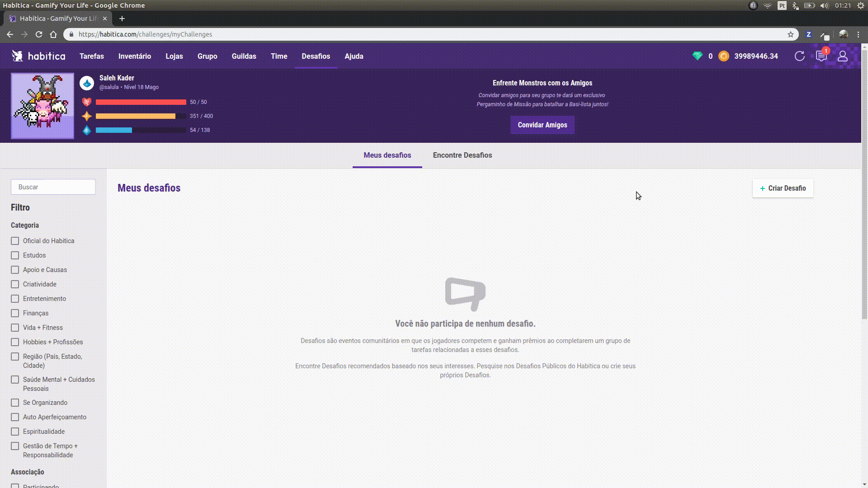Click the browser back arrow
Viewport: 868px width, 488px height.
pos(10,34)
